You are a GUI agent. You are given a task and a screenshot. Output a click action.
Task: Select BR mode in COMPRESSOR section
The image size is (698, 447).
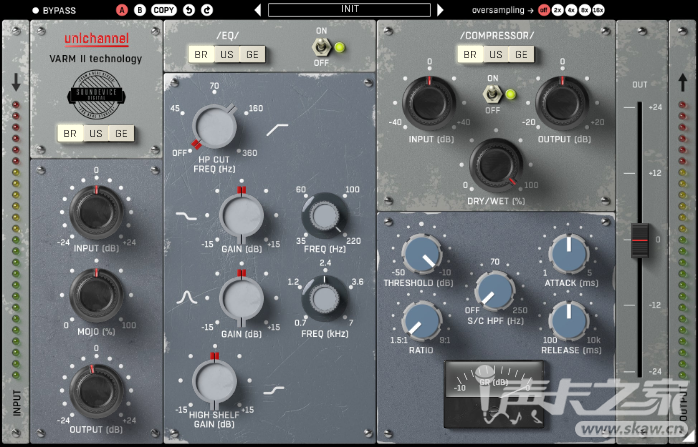470,54
